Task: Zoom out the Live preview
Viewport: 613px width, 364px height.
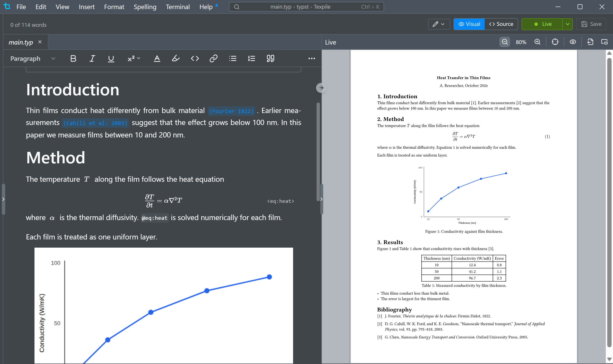Action: click(505, 42)
